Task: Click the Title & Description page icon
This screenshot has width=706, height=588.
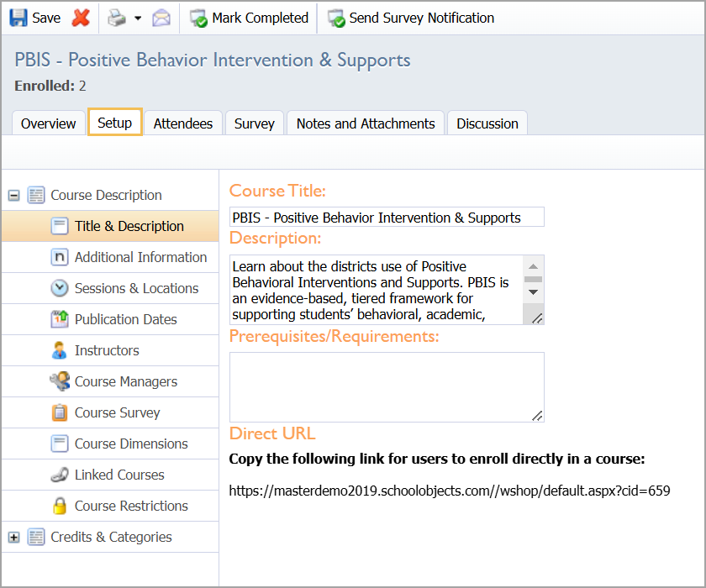Action: click(x=60, y=226)
